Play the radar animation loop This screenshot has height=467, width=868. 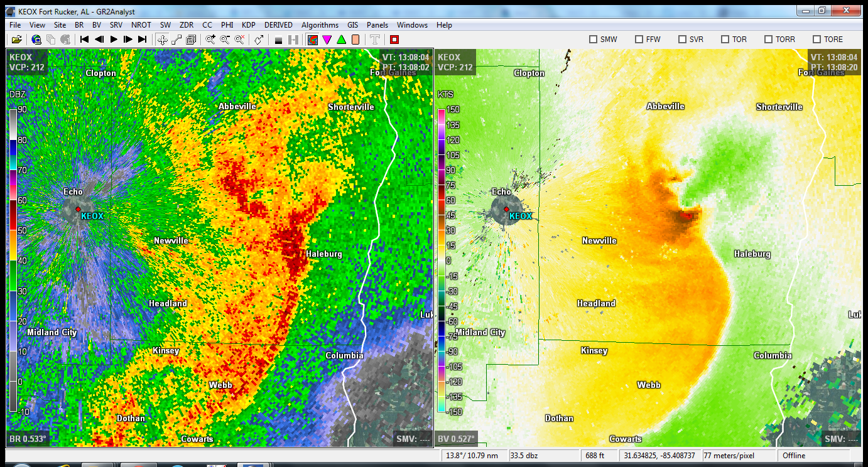click(114, 40)
